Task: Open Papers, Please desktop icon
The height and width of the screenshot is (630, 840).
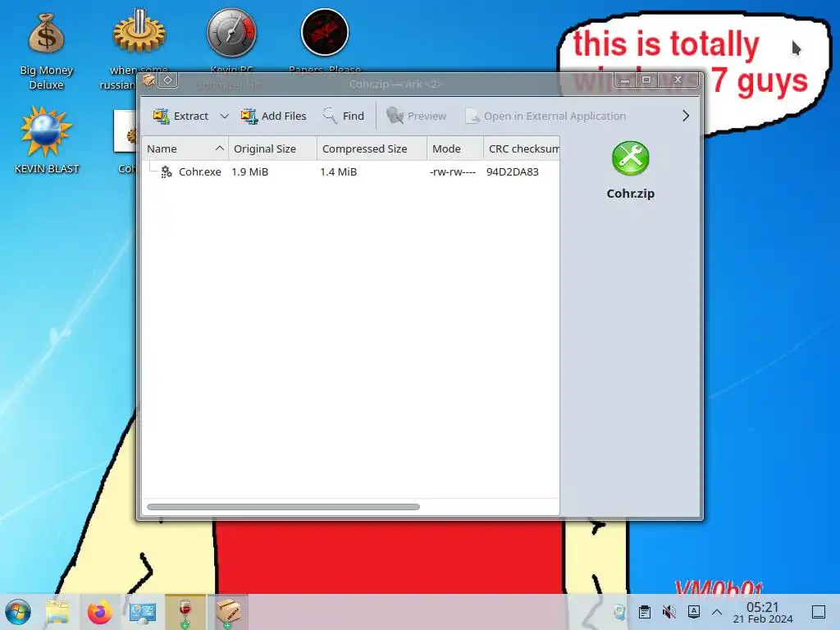Action: pos(325,33)
